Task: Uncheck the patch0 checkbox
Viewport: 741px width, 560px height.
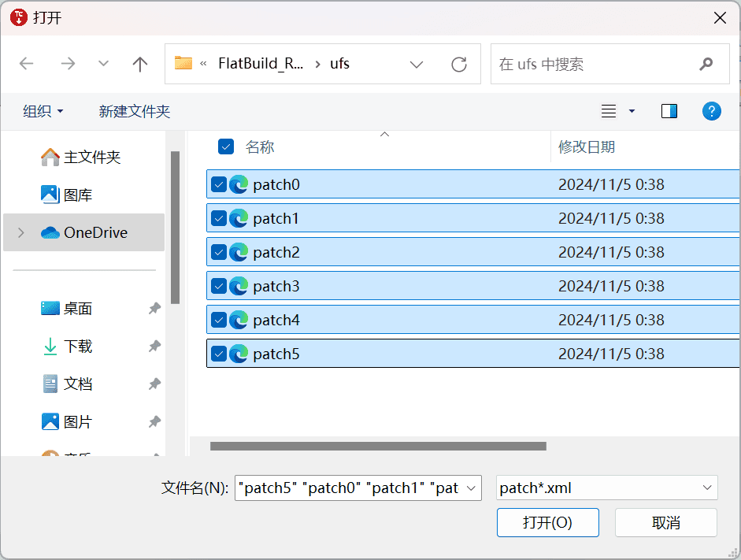Action: (x=219, y=184)
